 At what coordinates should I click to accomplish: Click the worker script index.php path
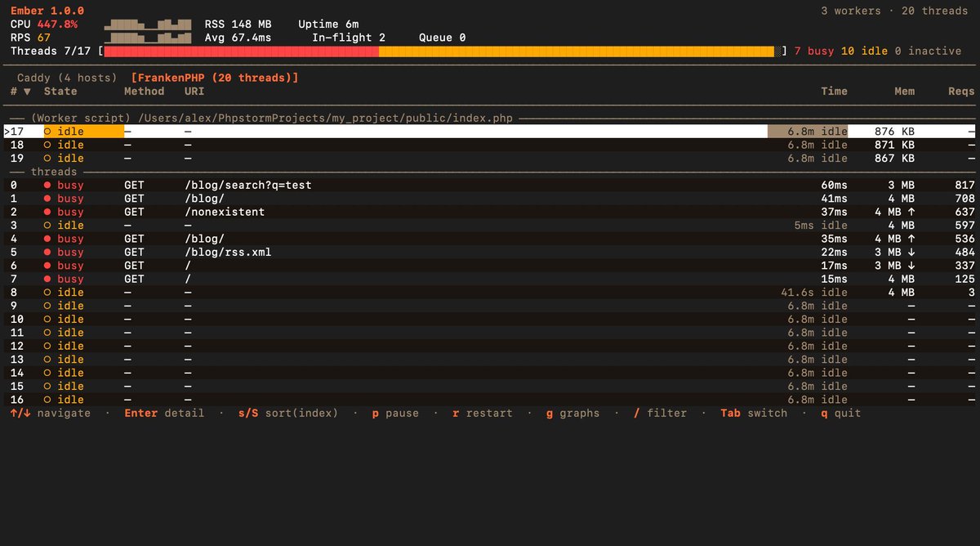[x=325, y=119]
